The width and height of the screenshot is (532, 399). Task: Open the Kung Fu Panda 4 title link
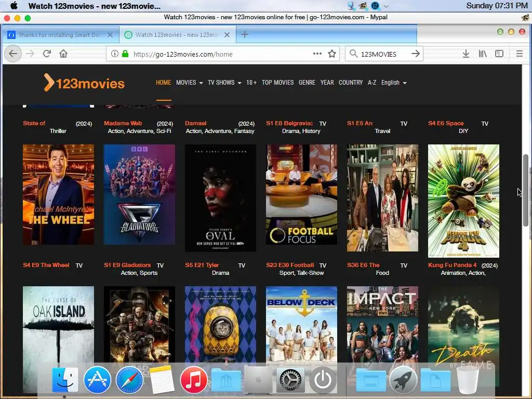point(453,265)
